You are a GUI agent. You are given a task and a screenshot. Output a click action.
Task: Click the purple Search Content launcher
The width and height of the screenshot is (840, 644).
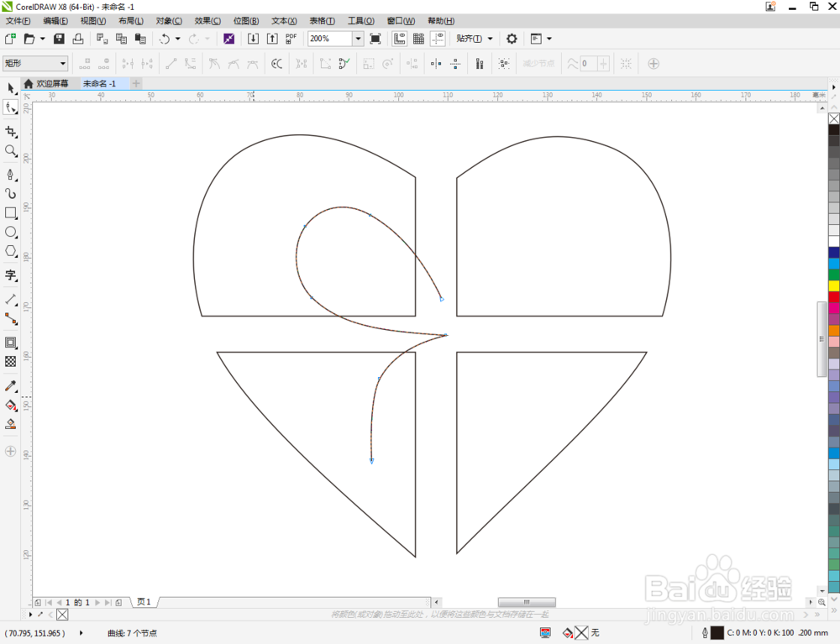click(228, 39)
